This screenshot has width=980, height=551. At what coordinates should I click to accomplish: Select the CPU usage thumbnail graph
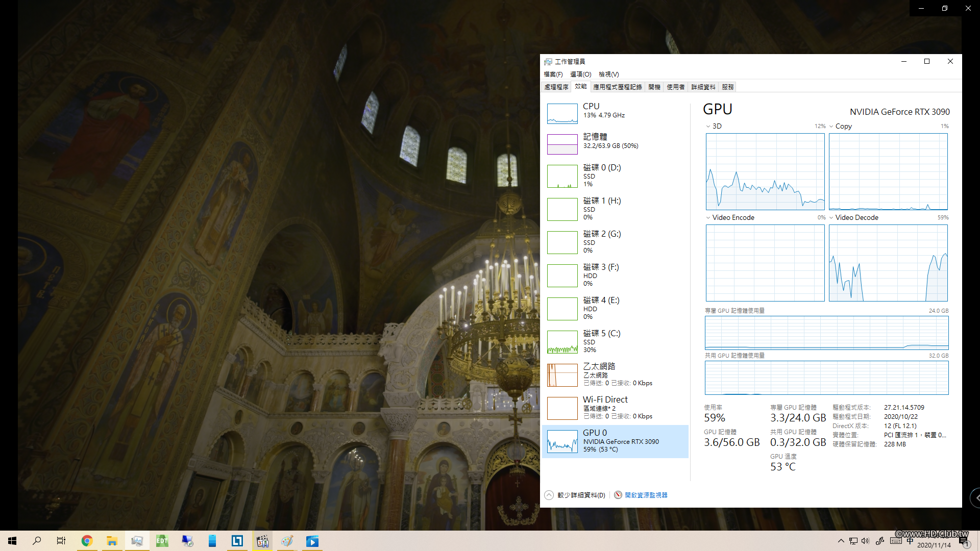pos(562,114)
